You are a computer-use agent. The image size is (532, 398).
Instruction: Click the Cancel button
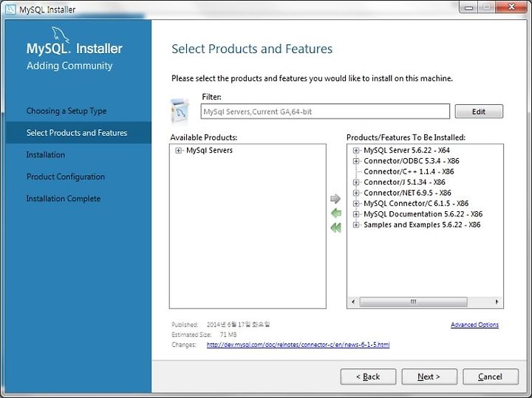pyautogui.click(x=491, y=377)
